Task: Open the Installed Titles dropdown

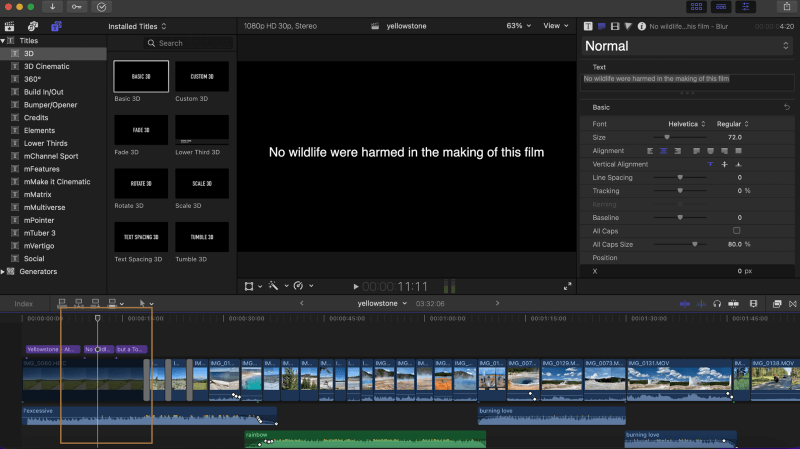Action: (138, 25)
